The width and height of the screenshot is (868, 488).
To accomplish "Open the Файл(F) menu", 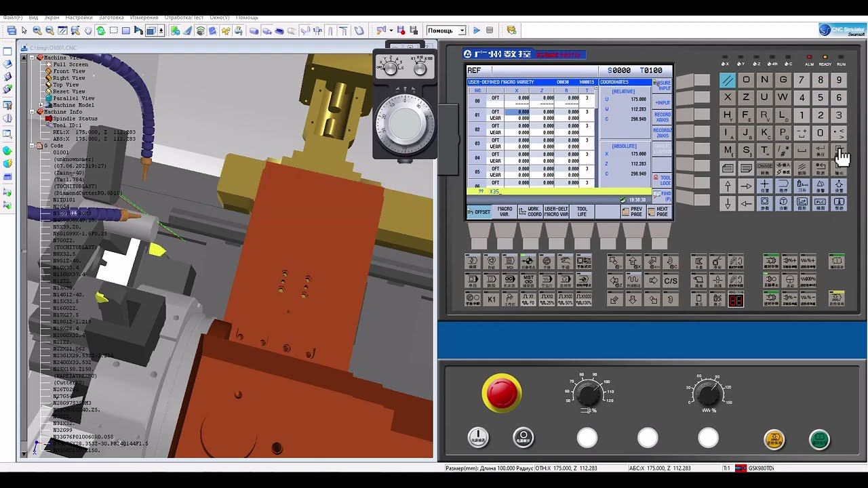I will click(12, 17).
